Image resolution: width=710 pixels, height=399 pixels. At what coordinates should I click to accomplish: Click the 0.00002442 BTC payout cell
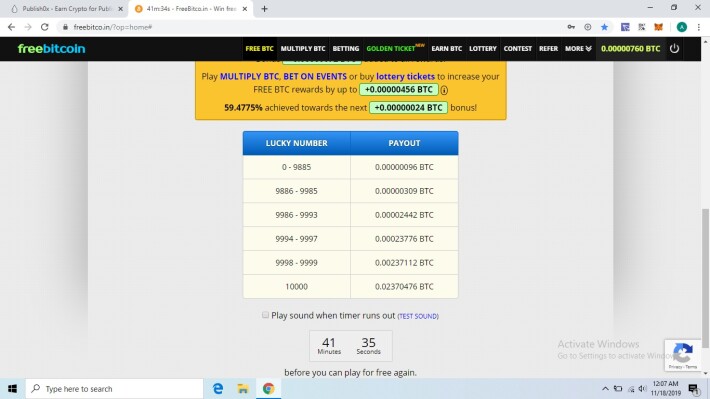click(404, 215)
